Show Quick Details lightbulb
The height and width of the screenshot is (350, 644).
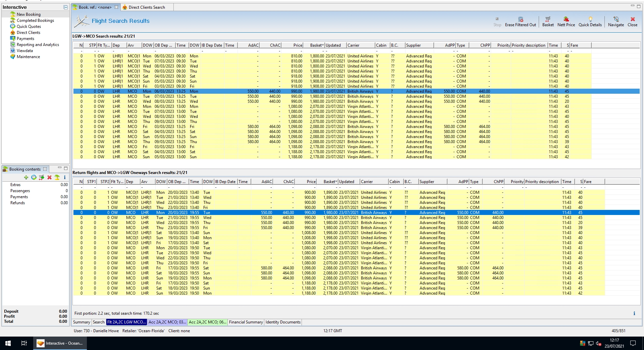(x=590, y=19)
